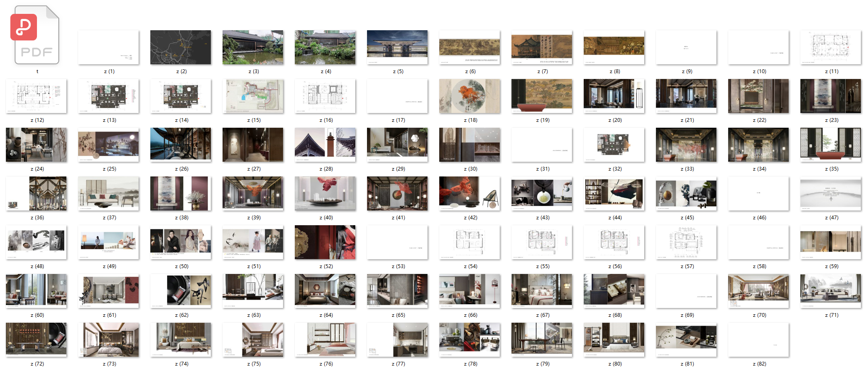Image resolution: width=868 pixels, height=379 pixels.
Task: Select the apartment floor plan z (54)
Action: click(x=469, y=242)
